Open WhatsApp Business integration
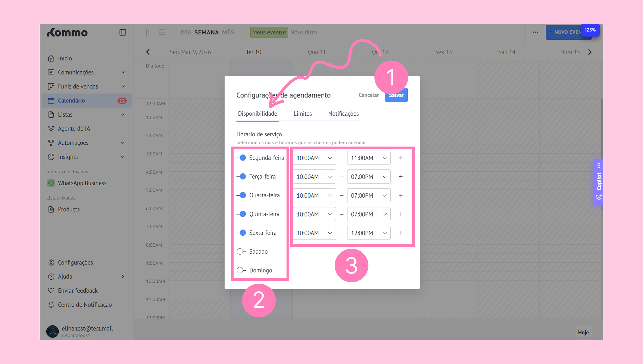This screenshot has width=643, height=364. [82, 183]
